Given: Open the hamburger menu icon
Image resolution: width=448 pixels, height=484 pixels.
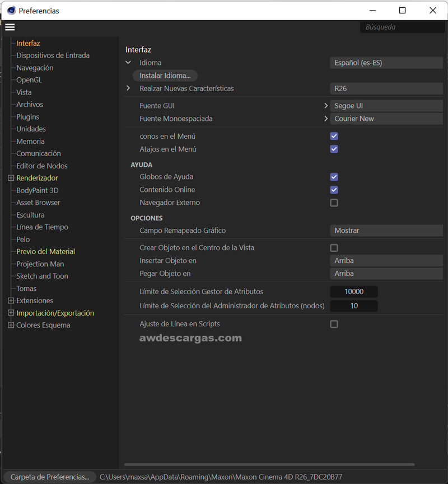Looking at the screenshot, I should [10, 27].
